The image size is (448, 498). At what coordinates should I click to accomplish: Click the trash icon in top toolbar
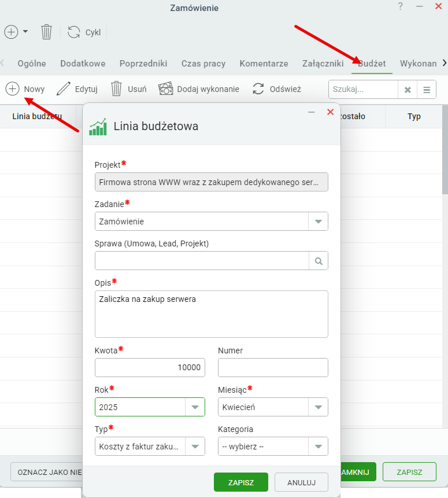(x=46, y=32)
